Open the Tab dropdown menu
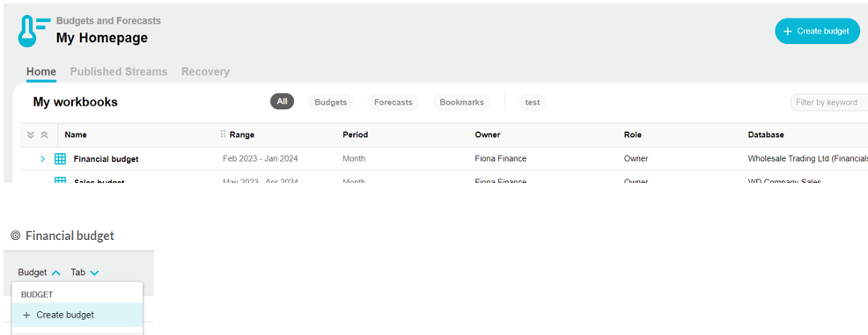Viewport: 868px width, 335px height. click(x=85, y=273)
